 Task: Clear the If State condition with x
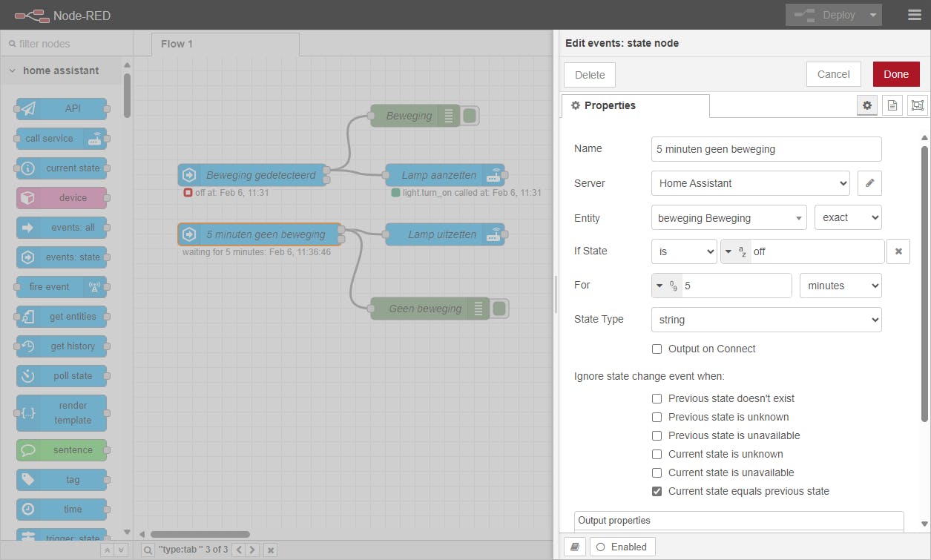(898, 251)
